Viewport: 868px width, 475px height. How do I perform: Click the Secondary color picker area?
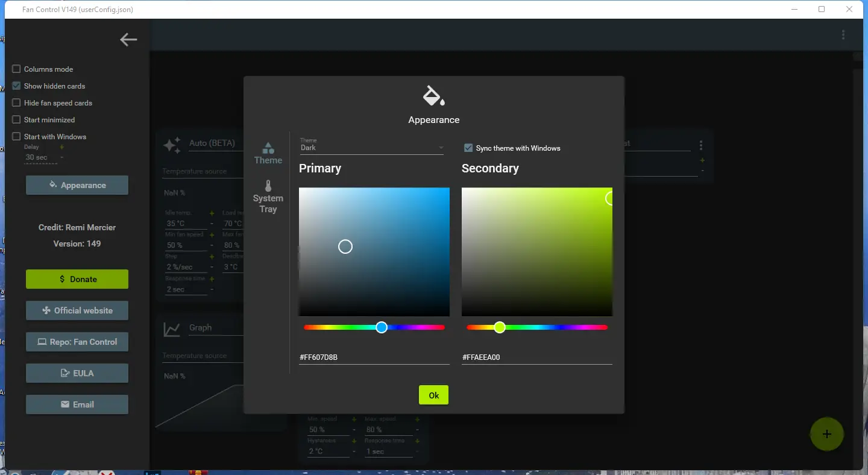coord(537,252)
